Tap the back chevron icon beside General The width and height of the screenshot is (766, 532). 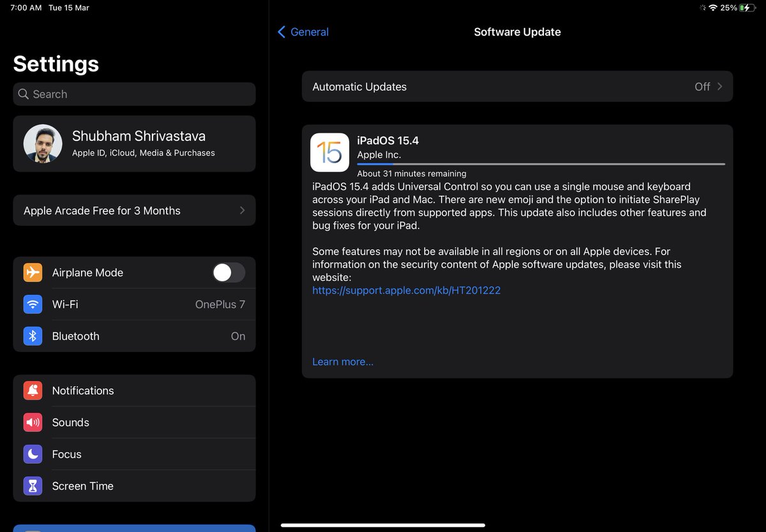tap(282, 32)
